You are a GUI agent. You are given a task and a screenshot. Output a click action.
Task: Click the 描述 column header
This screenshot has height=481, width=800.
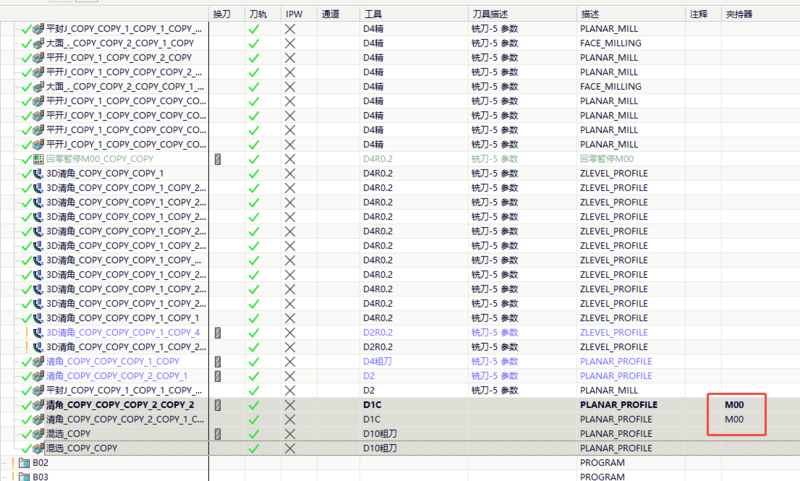pyautogui.click(x=590, y=14)
